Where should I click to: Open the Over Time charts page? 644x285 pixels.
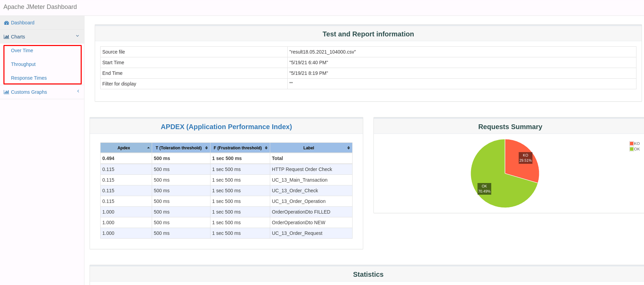click(x=22, y=50)
